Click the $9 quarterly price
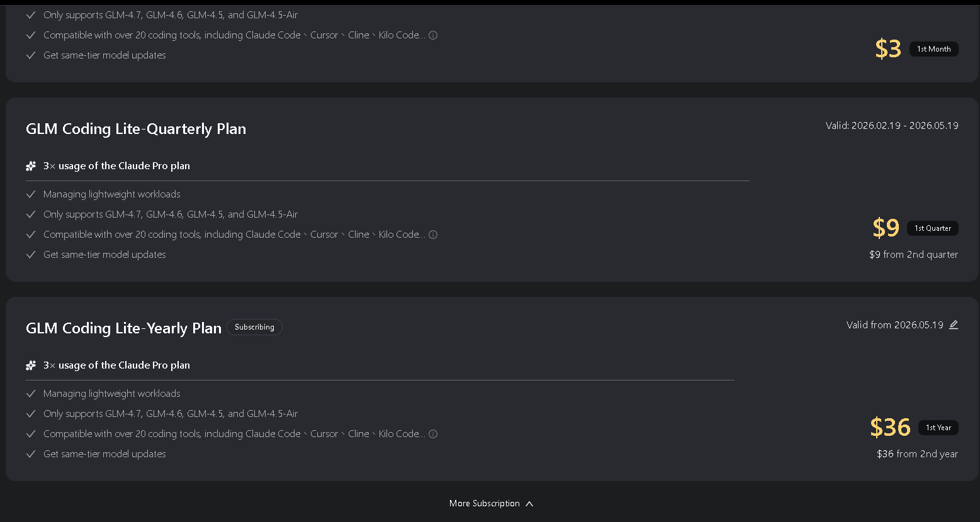The image size is (980, 522). coord(886,228)
